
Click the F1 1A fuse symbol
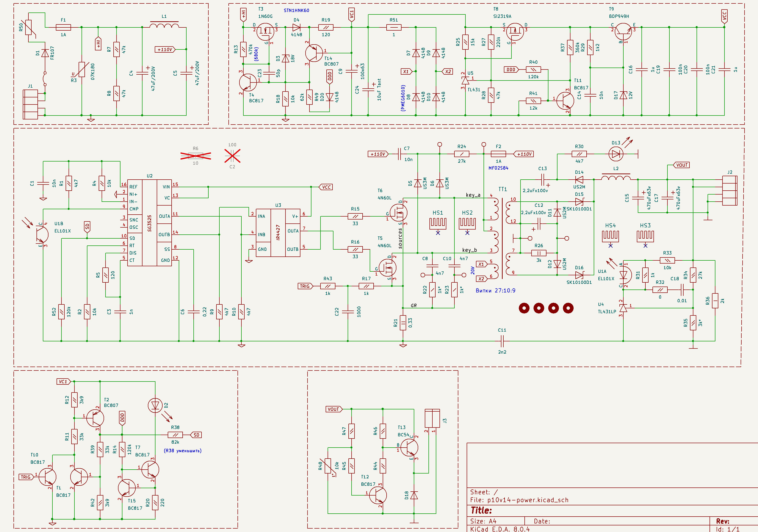point(63,27)
